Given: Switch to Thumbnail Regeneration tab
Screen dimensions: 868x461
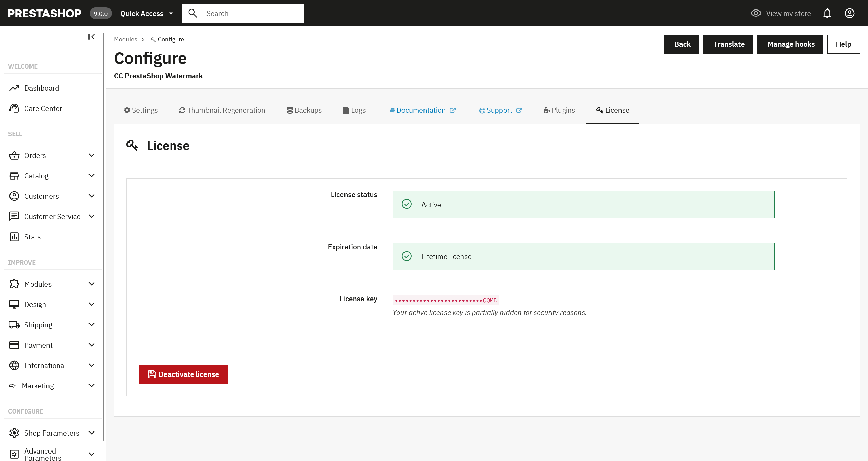Looking at the screenshot, I should (x=222, y=110).
